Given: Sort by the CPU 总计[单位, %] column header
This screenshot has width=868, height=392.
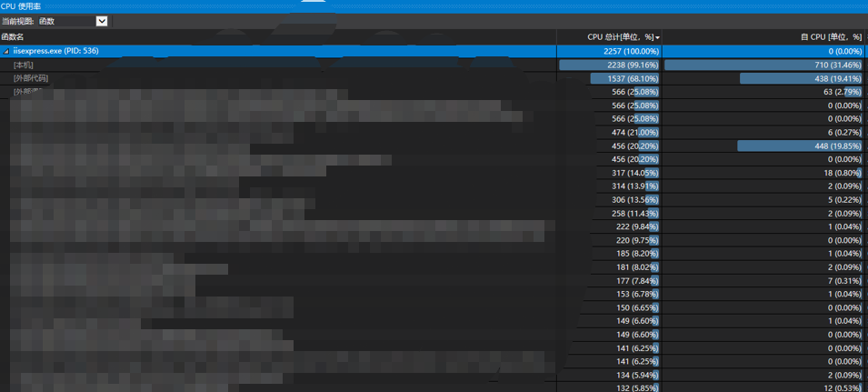Looking at the screenshot, I should coord(610,37).
